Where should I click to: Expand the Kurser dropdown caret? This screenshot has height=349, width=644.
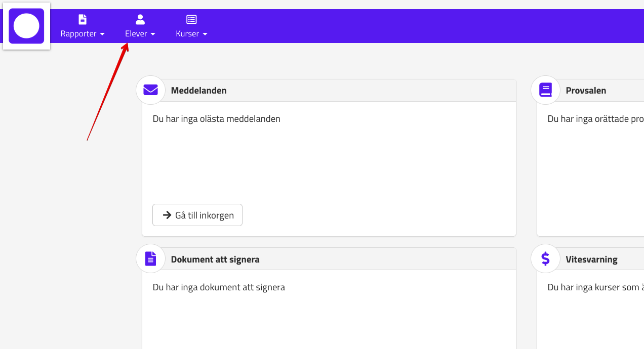205,34
